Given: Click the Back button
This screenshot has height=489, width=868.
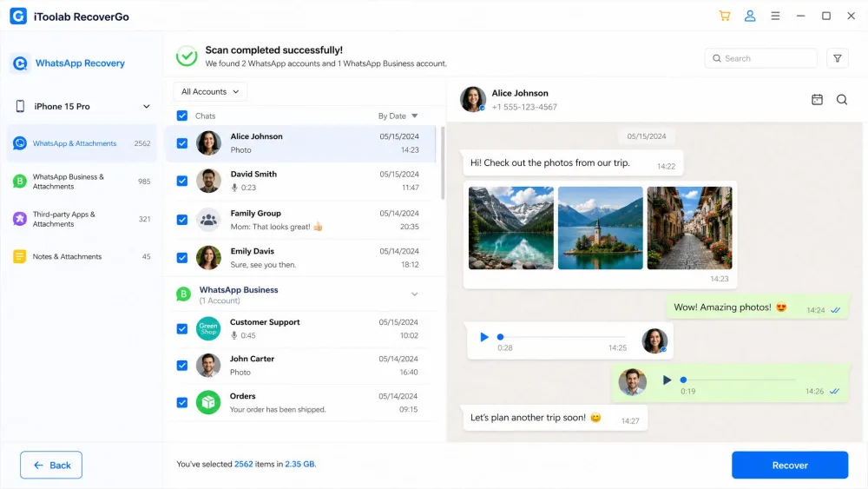Looking at the screenshot, I should (51, 466).
